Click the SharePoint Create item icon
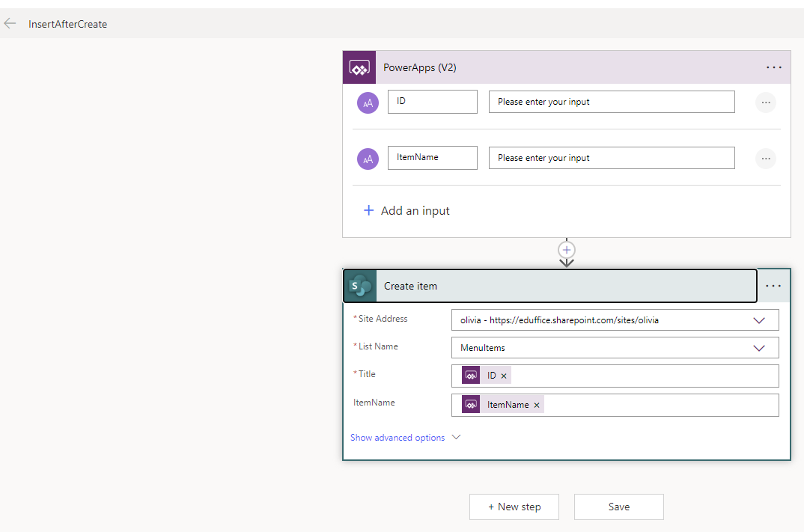This screenshot has height=532, width=804. tap(359, 285)
